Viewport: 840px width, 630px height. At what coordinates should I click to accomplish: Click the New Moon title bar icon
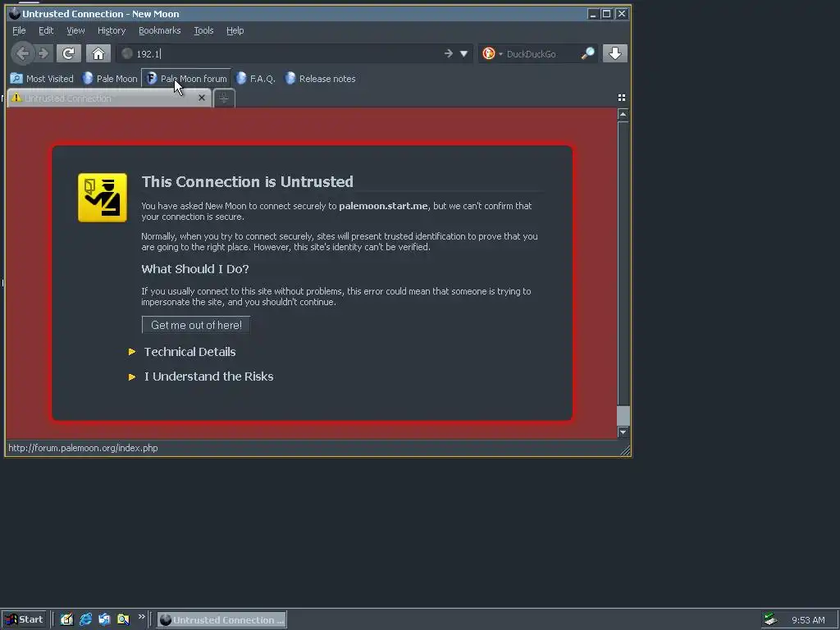(x=15, y=13)
